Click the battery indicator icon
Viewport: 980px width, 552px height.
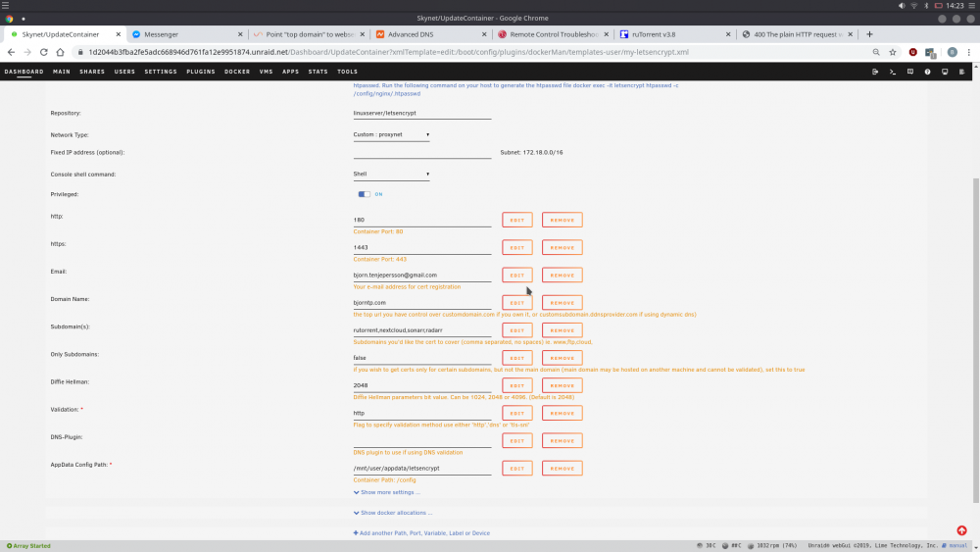point(938,6)
